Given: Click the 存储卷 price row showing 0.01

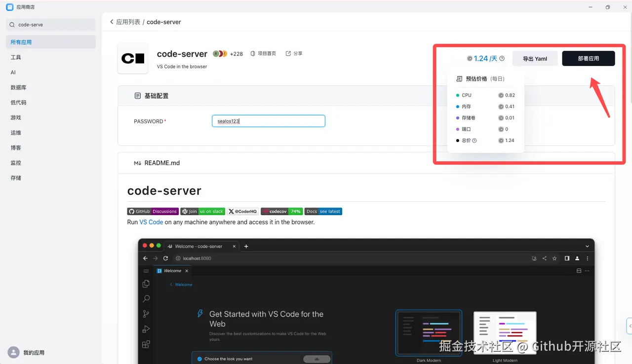Looking at the screenshot, I should [x=485, y=118].
